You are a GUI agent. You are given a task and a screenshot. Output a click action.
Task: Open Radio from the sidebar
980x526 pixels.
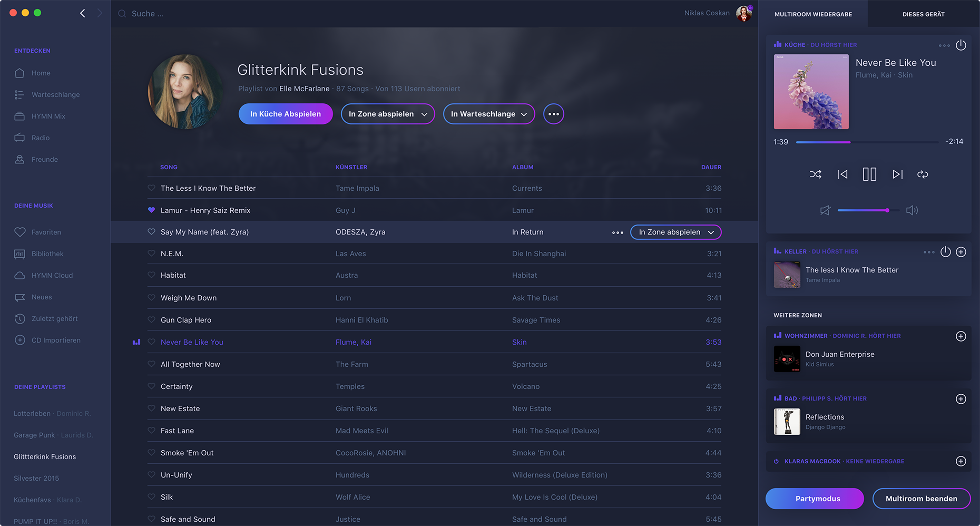[41, 138]
